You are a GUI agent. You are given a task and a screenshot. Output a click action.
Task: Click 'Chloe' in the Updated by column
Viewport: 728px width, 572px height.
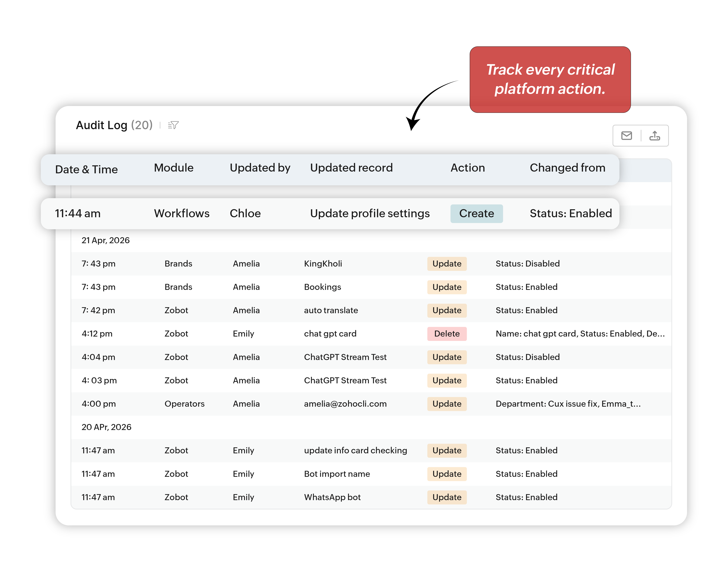[245, 214]
